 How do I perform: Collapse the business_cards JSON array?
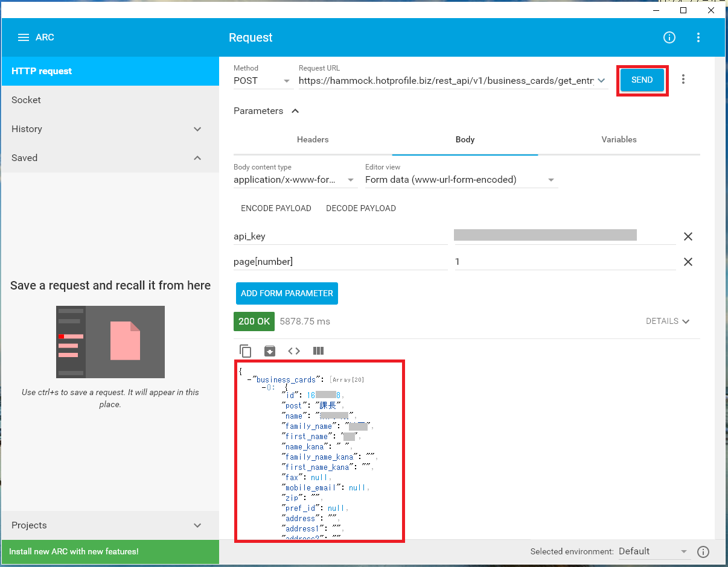(250, 380)
